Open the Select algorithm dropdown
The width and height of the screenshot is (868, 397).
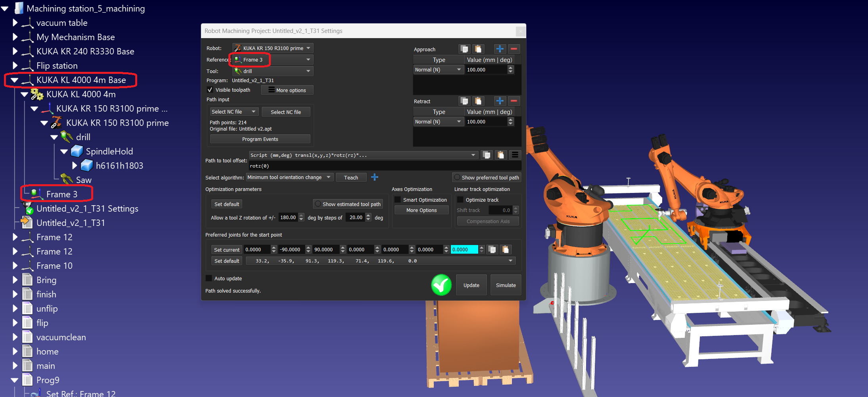(x=289, y=177)
